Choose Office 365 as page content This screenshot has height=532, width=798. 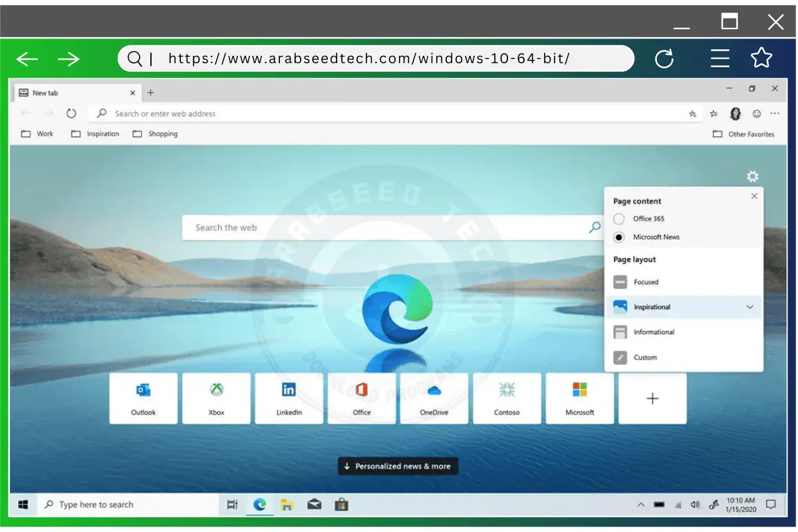coord(618,219)
